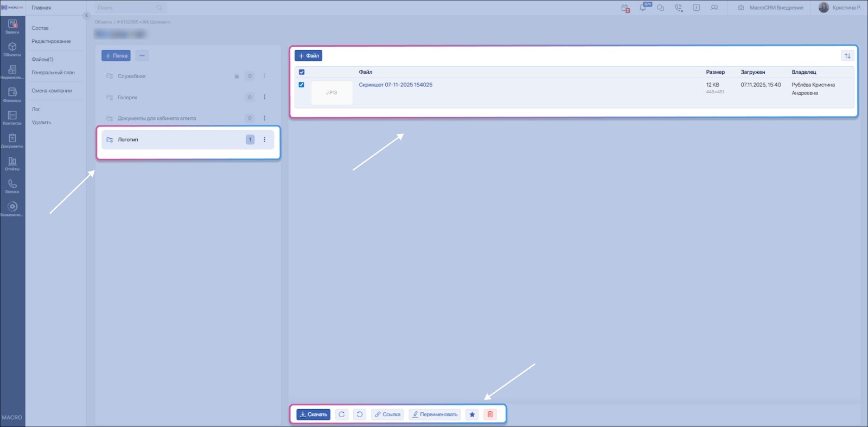Open the chat messages icon in the header

[660, 8]
